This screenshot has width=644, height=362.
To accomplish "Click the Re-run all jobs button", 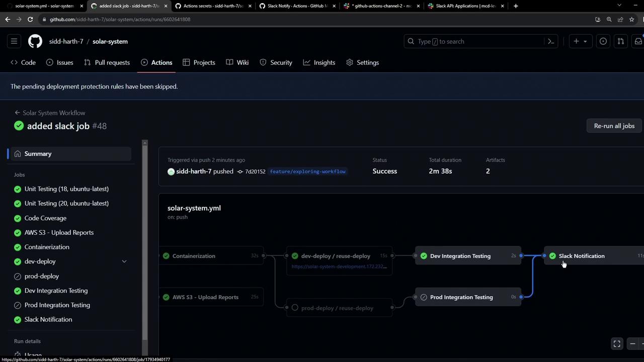I will point(614,126).
